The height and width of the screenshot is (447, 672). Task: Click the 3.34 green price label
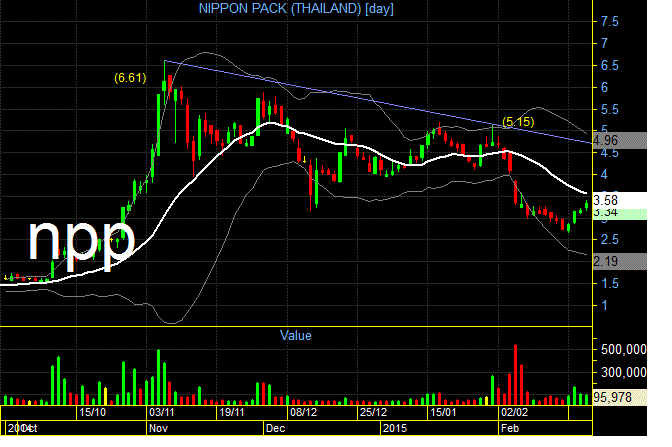pyautogui.click(x=619, y=214)
